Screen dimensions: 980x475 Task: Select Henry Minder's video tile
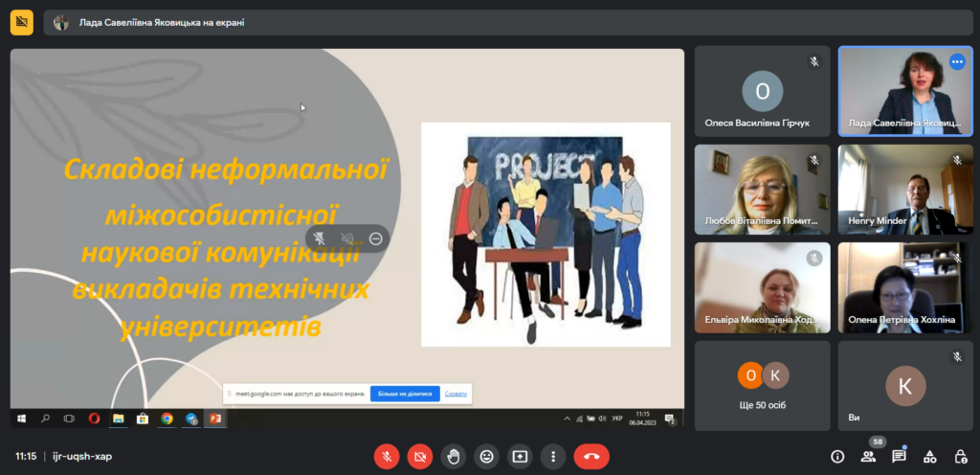pyautogui.click(x=905, y=190)
